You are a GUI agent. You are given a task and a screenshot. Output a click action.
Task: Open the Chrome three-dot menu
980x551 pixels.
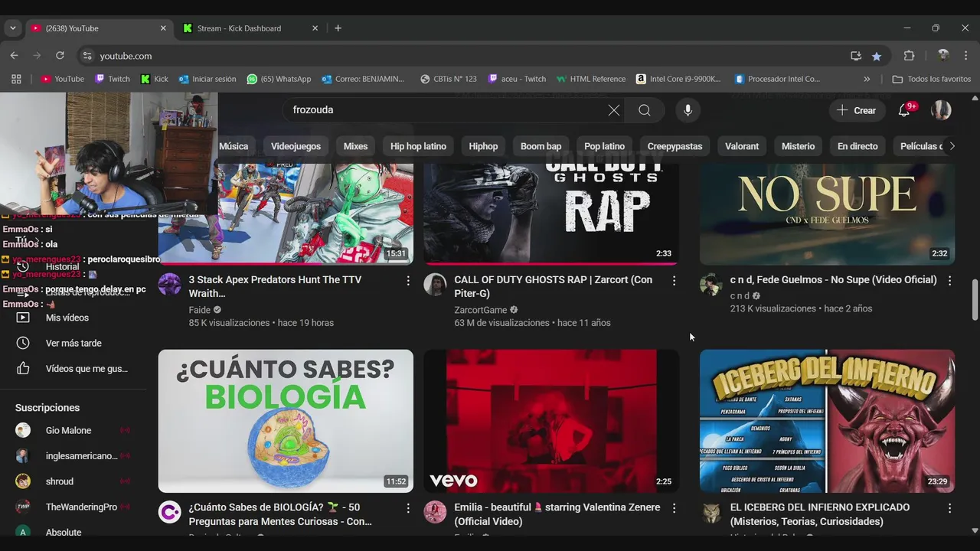point(966,56)
